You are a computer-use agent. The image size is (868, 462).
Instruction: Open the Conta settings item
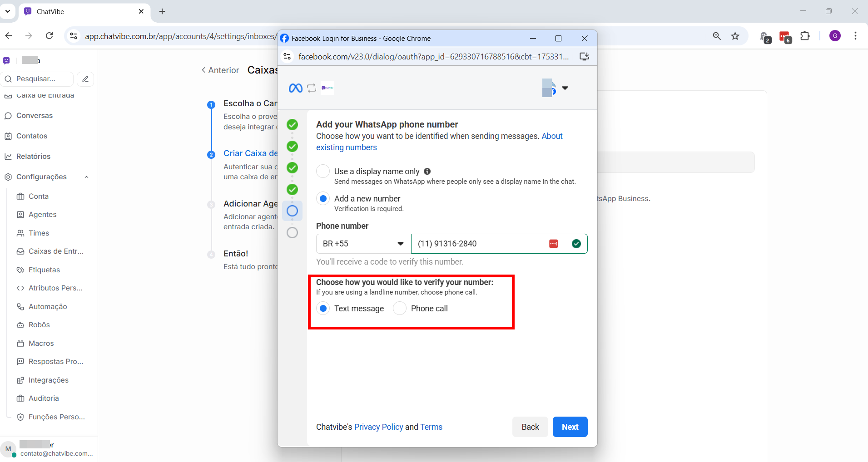tap(39, 197)
